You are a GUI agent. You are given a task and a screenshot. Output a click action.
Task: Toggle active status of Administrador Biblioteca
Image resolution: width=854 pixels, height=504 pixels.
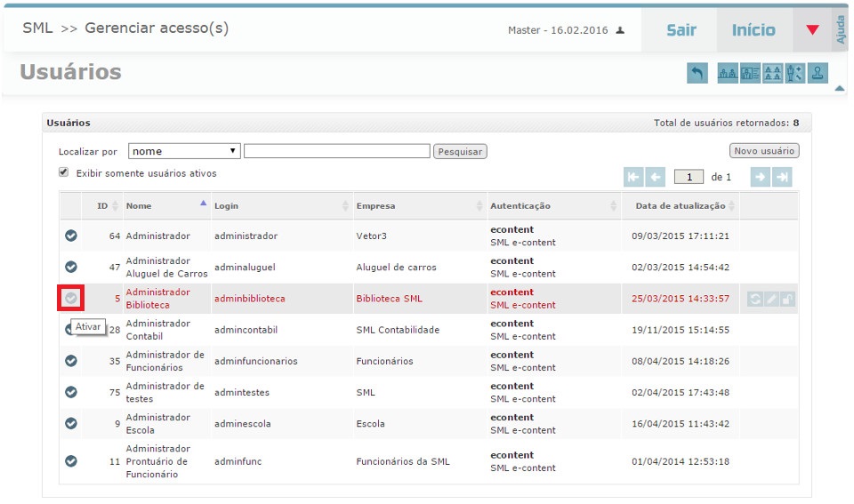(x=71, y=299)
